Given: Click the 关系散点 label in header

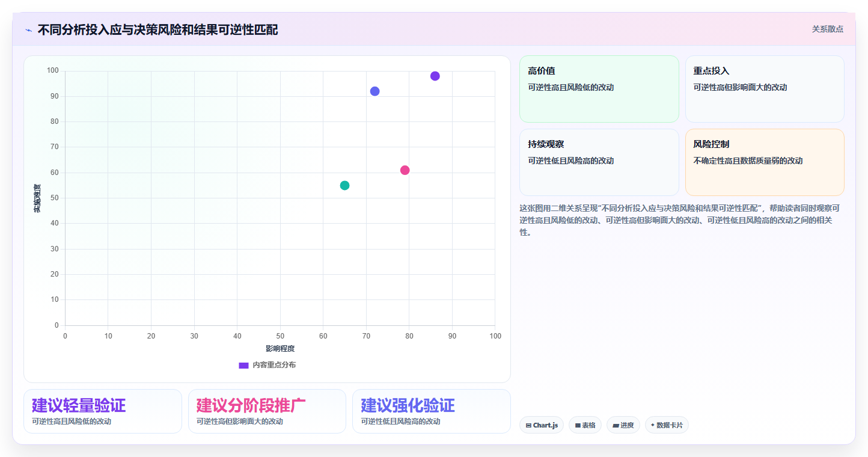Looking at the screenshot, I should [827, 29].
